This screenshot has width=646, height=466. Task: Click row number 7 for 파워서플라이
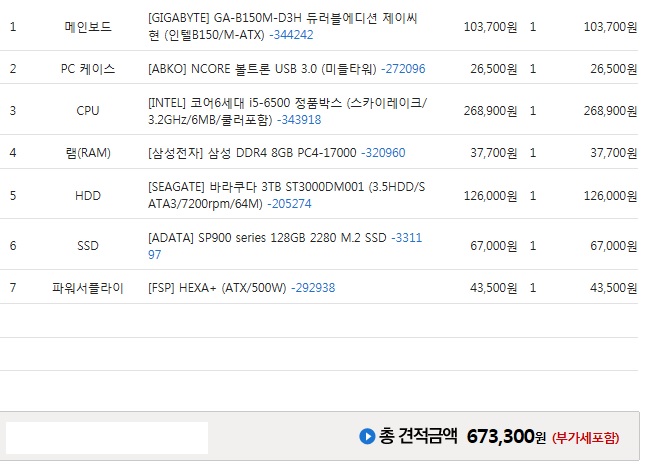coord(13,288)
